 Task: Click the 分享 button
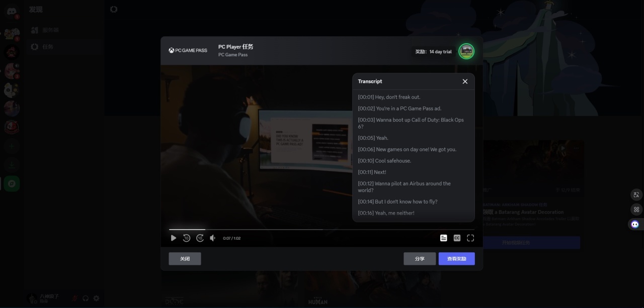pyautogui.click(x=420, y=259)
